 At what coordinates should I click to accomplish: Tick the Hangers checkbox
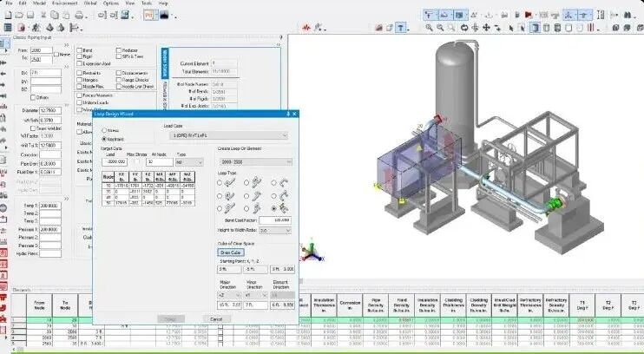[x=80, y=80]
